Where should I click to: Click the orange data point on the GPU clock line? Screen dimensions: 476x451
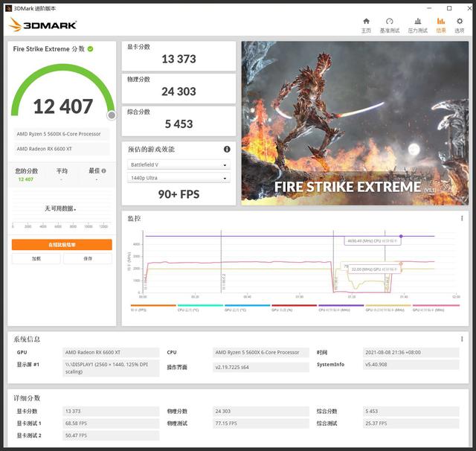point(401,263)
